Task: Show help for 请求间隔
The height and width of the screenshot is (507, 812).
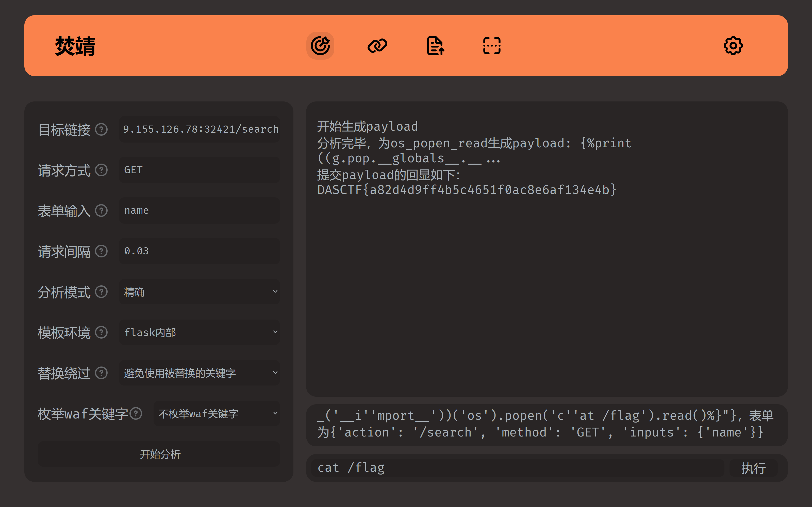Action: click(101, 251)
